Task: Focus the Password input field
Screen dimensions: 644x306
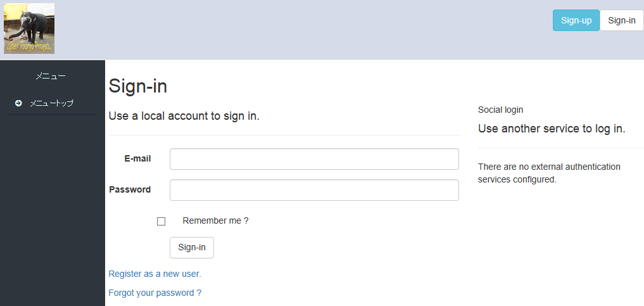Action: coord(314,190)
